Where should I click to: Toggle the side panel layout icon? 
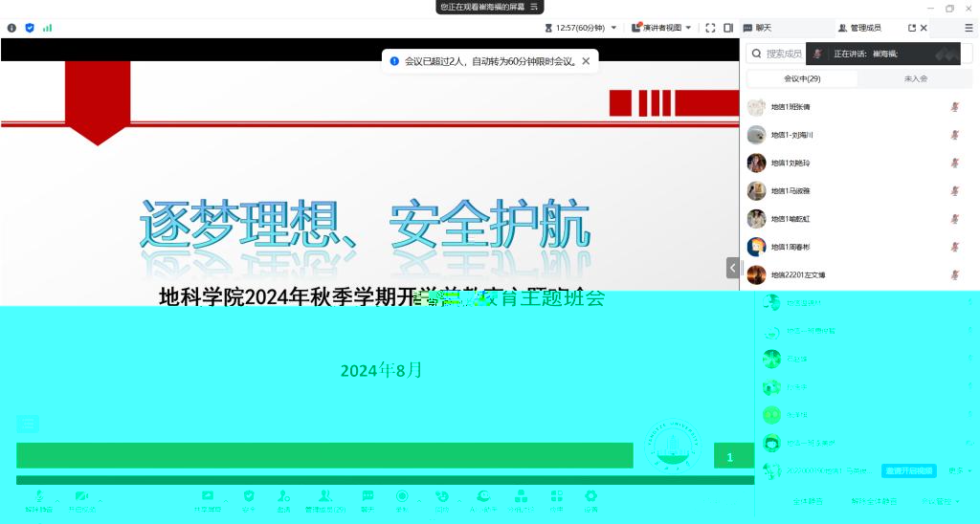point(728,28)
